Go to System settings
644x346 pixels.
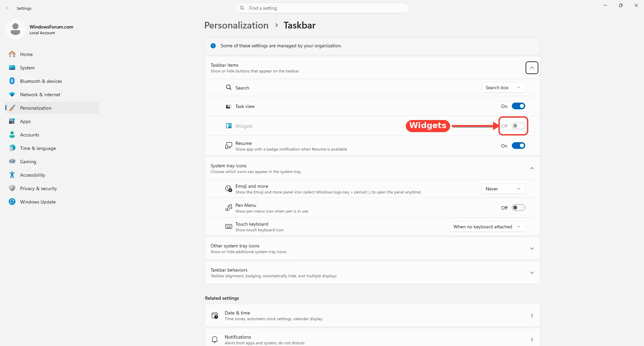[52, 67]
